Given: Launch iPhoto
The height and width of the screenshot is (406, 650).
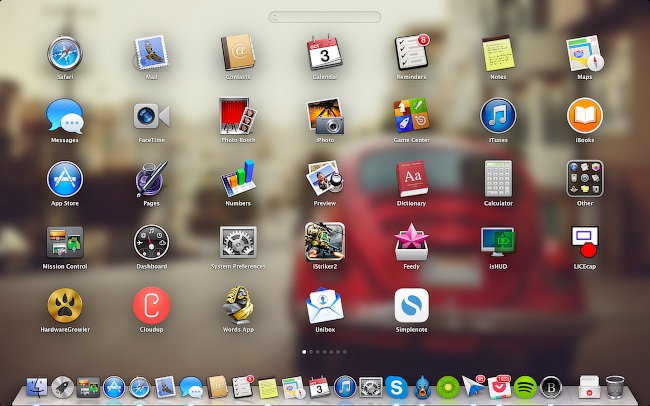Looking at the screenshot, I should click(x=325, y=116).
